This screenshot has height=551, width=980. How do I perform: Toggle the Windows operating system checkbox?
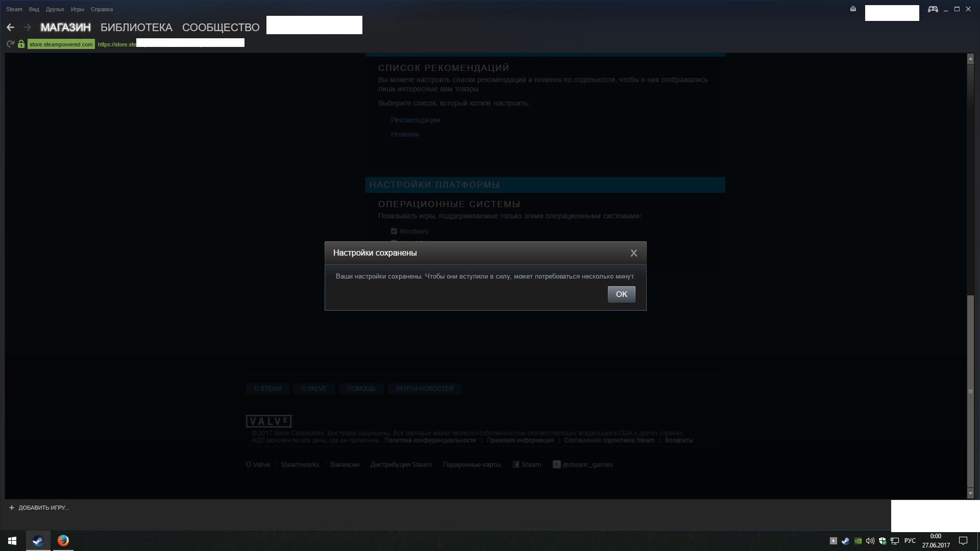pos(394,231)
